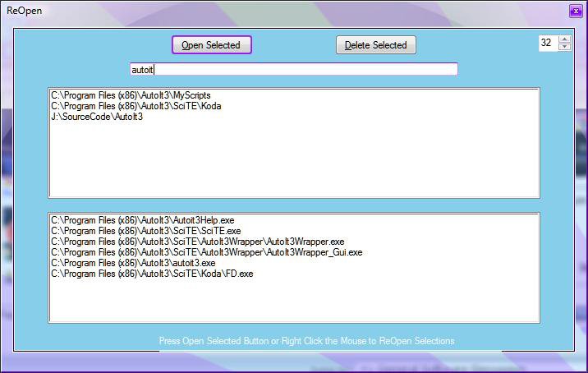Viewport: 588px width, 373px height.
Task: Click the number field showing 32
Action: [x=549, y=44]
